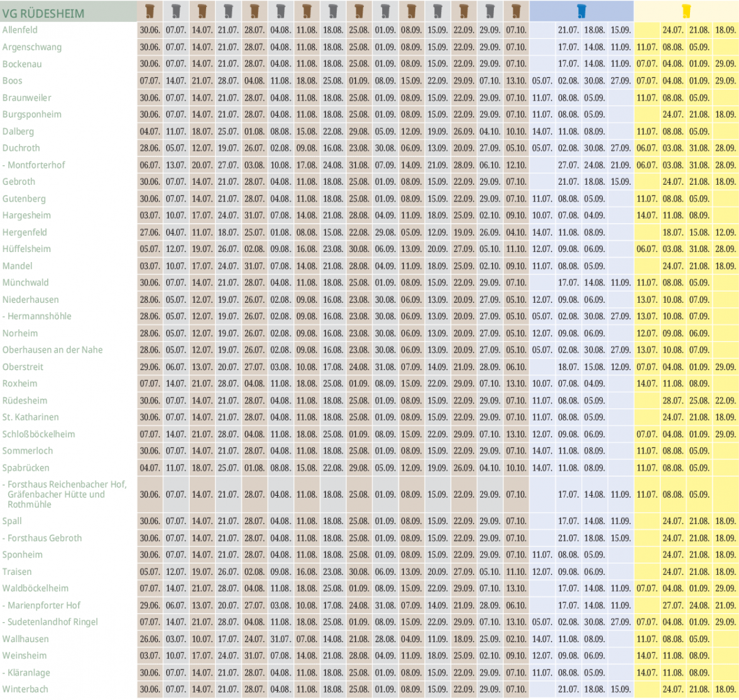Select the Münchwald locality name
The height and width of the screenshot is (700, 739).
[25, 282]
